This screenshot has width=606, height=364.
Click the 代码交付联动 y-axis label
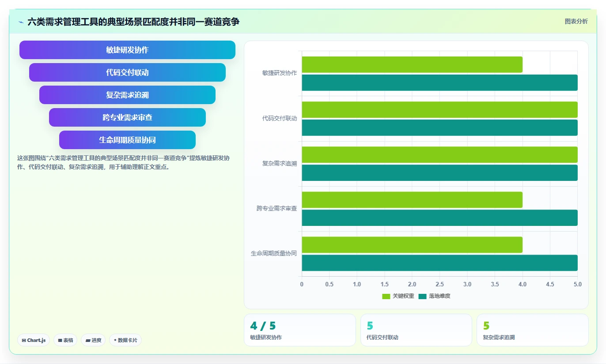[280, 118]
